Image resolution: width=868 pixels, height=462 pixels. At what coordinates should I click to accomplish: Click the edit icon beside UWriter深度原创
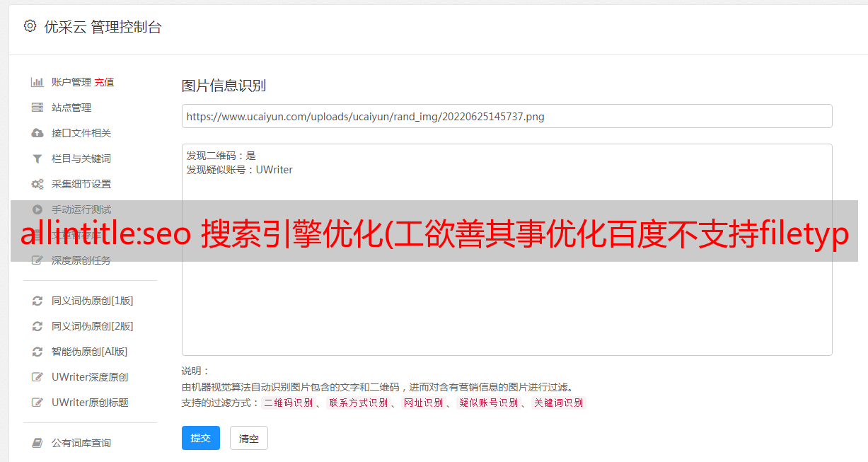point(37,377)
